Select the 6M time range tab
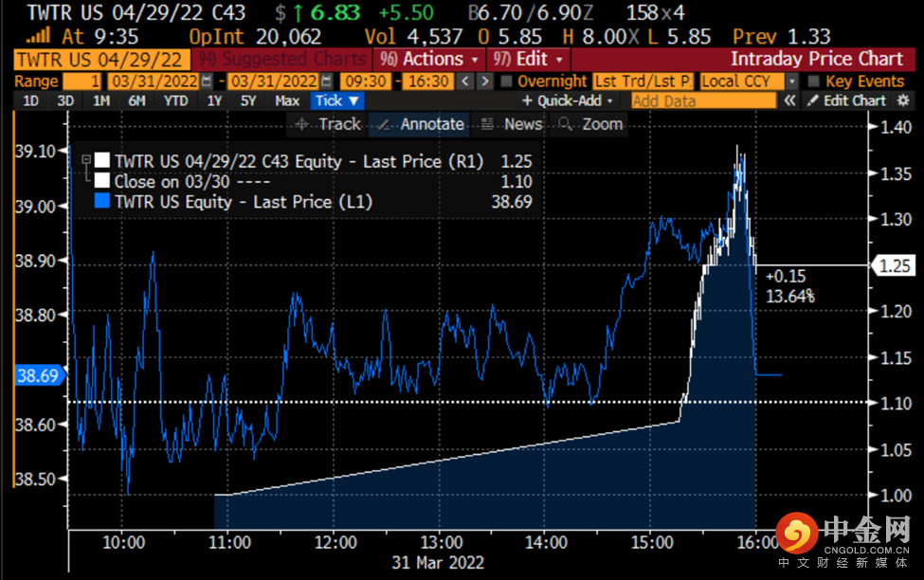The height and width of the screenshot is (580, 924). coord(136,100)
